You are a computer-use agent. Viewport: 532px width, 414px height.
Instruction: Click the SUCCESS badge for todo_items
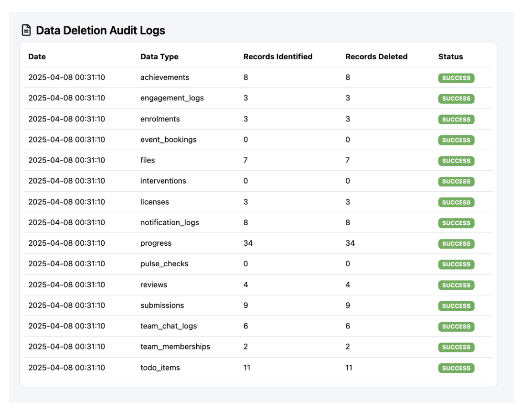(456, 368)
